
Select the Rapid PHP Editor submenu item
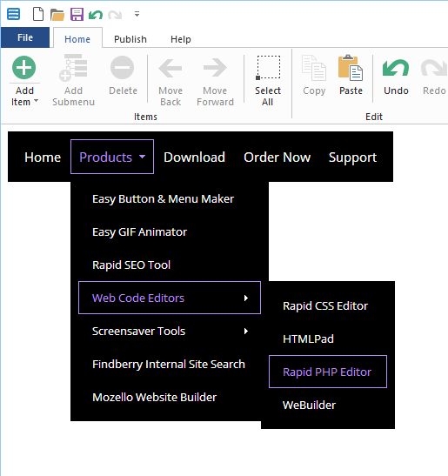(x=328, y=372)
